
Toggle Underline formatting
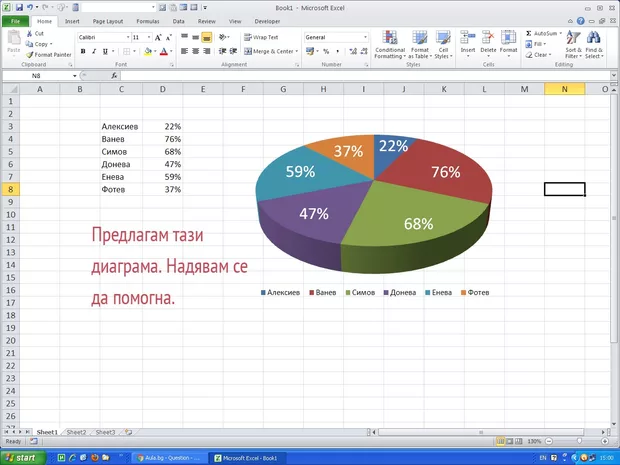(105, 51)
